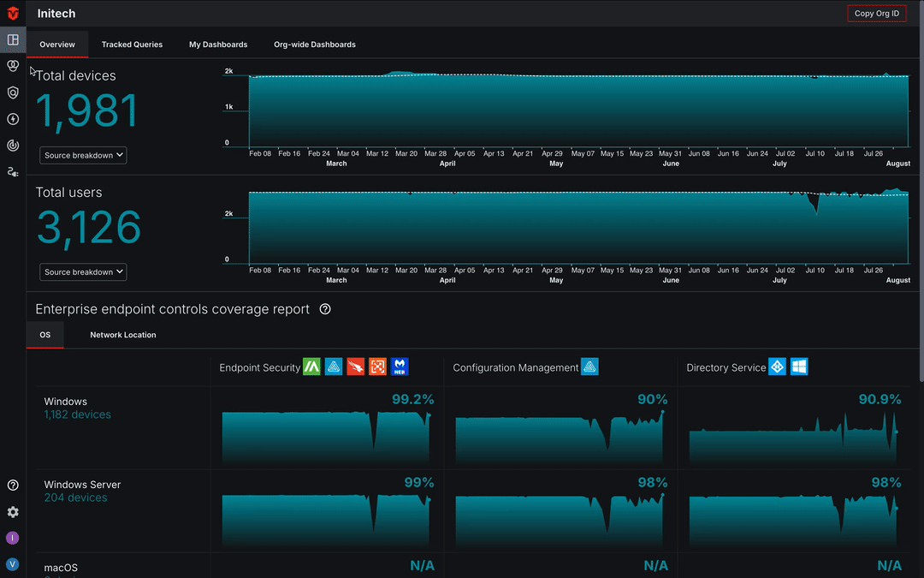This screenshot has height=578, width=924.
Task: Click the green Endpoint Security vendor icon
Action: click(311, 366)
